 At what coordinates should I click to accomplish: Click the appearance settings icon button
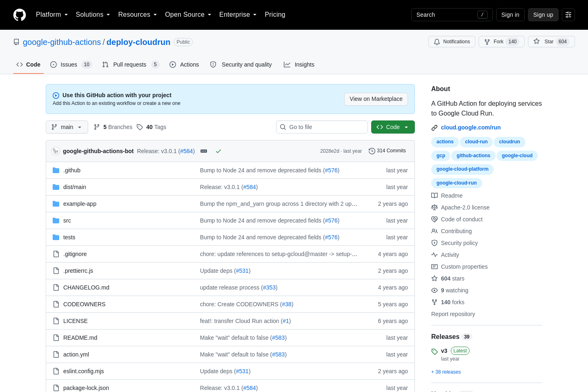coord(568,15)
